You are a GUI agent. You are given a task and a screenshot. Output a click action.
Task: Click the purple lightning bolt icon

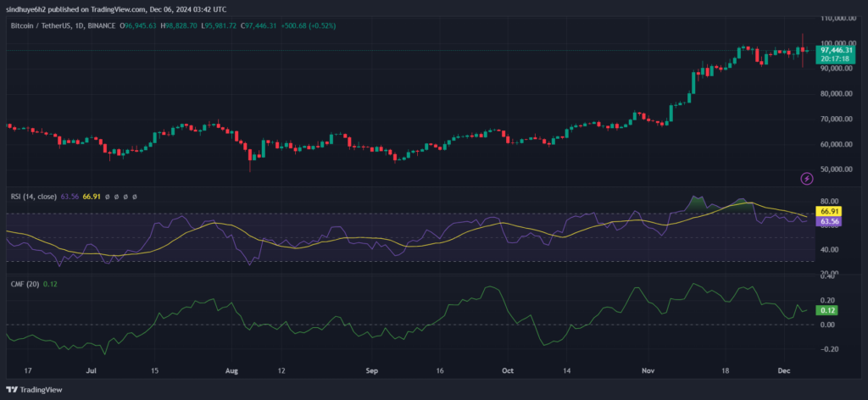(806, 177)
